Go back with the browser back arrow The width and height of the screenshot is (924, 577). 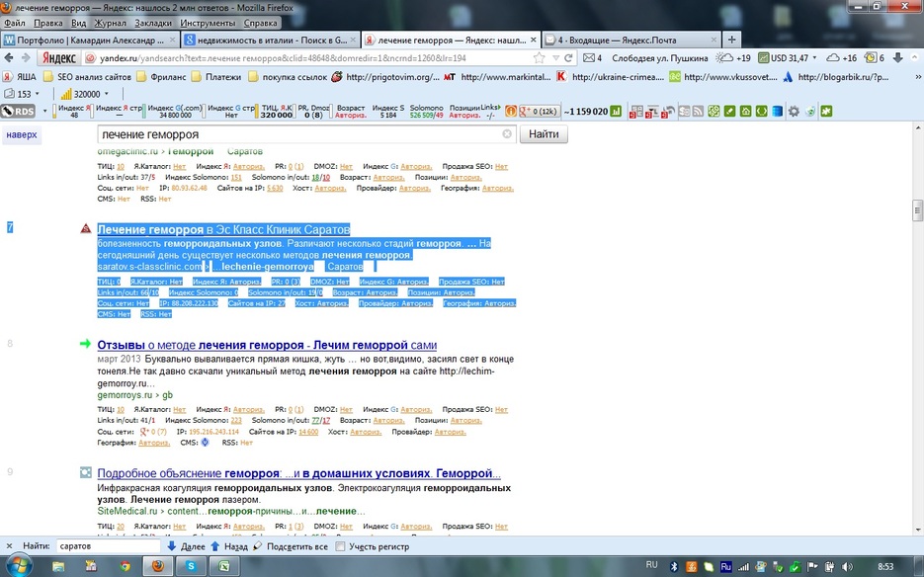click(9, 57)
